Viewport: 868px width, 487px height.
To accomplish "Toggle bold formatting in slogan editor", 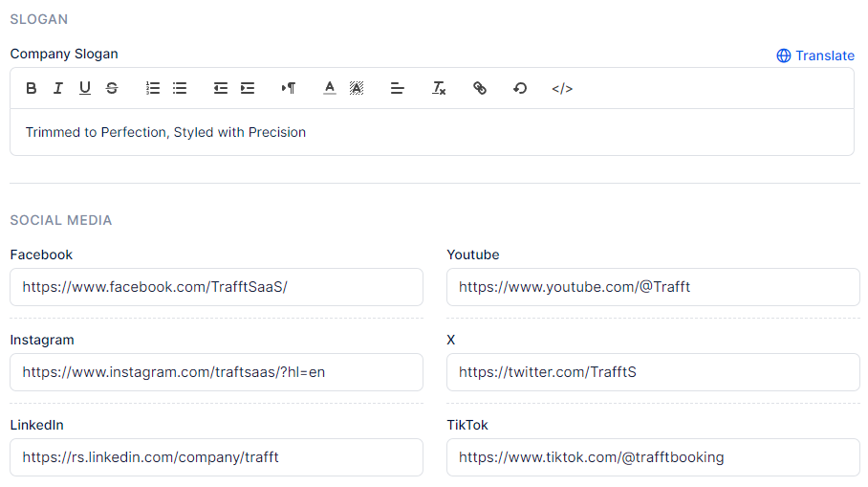I will point(32,88).
